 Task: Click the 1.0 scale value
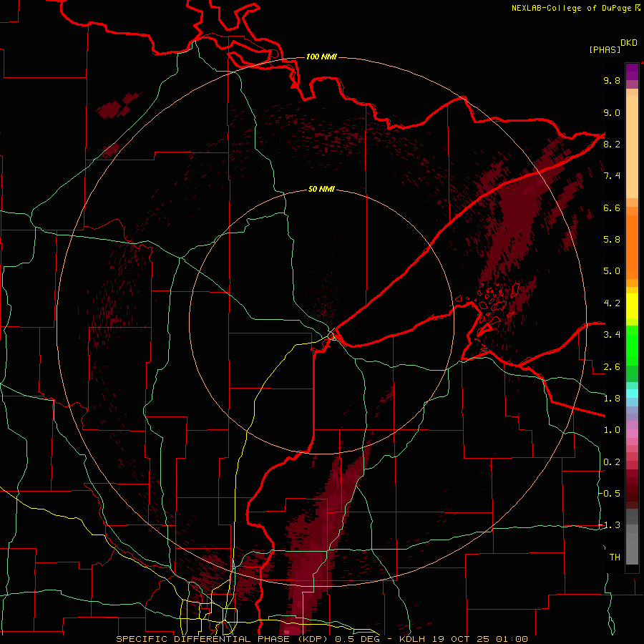coord(612,430)
